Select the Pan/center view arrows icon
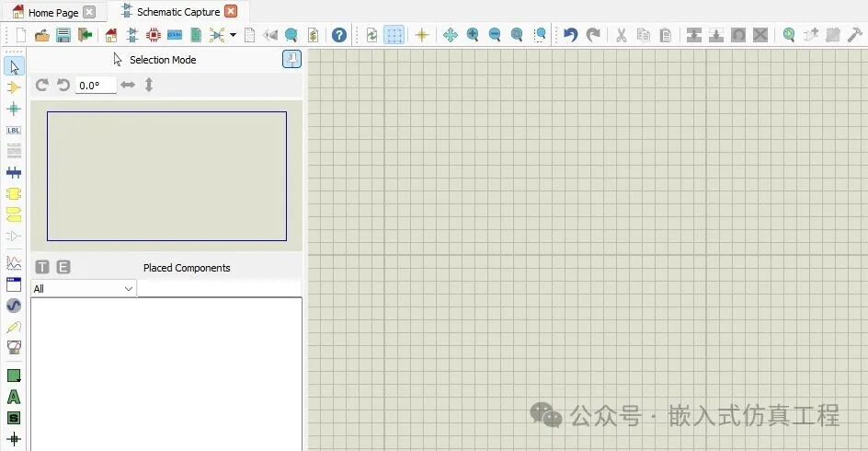Viewport: 868px width, 451px height. tap(451, 36)
